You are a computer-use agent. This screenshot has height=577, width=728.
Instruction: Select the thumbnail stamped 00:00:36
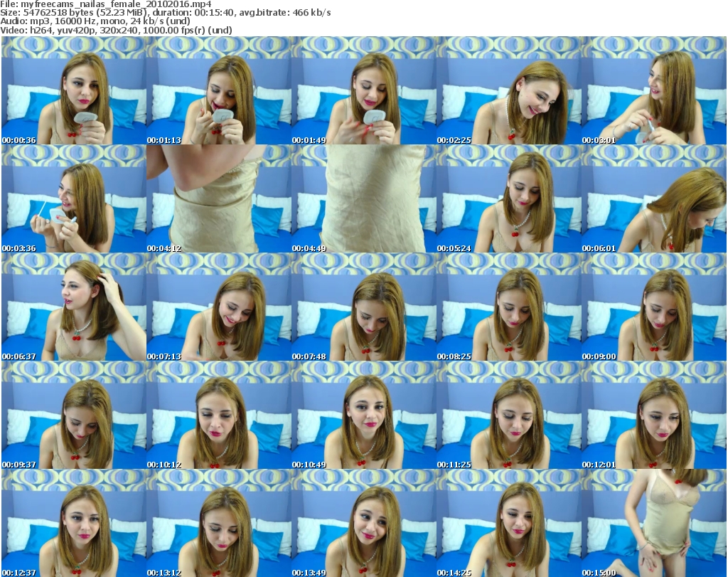[74, 90]
